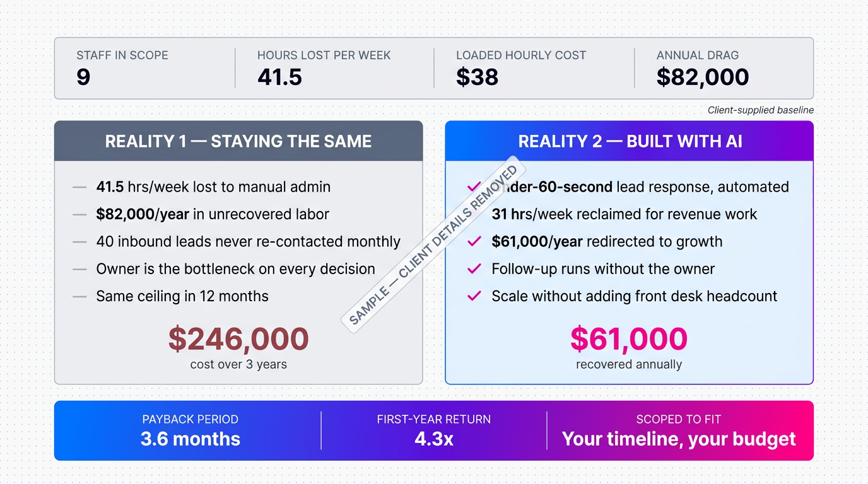Click the Payback Period 3.6 months block
The width and height of the screenshot is (868, 484).
[191, 430]
